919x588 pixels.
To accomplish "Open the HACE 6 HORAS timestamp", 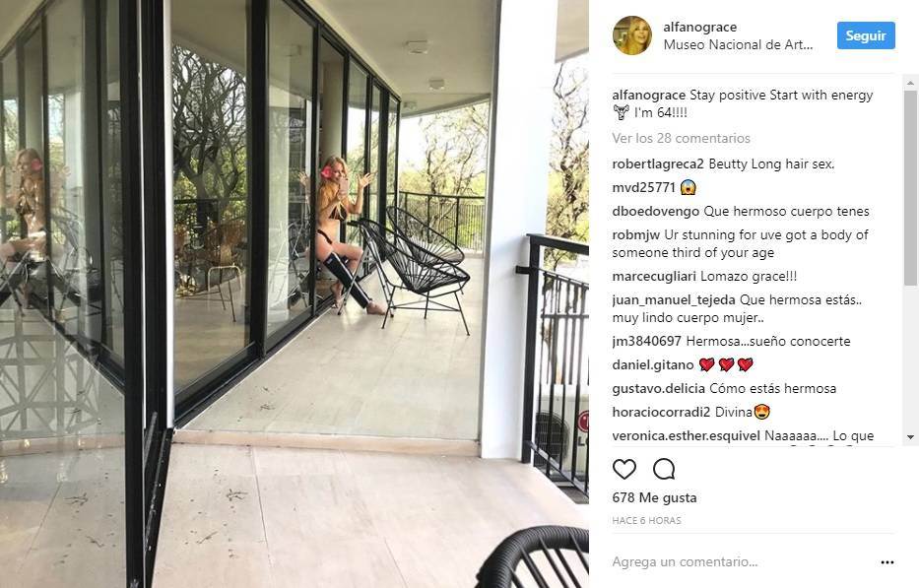I will 646,521.
